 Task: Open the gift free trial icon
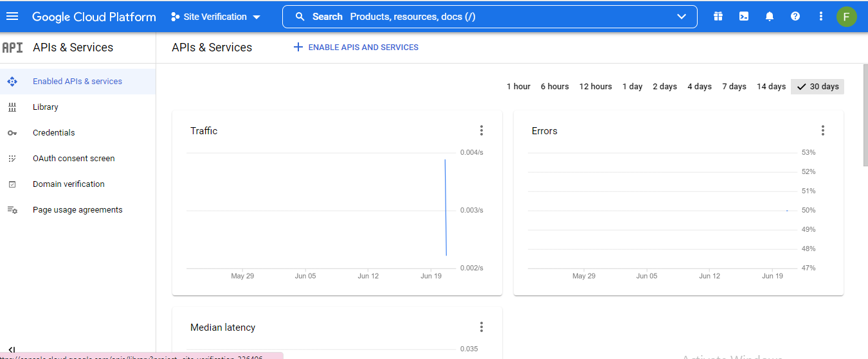point(718,17)
